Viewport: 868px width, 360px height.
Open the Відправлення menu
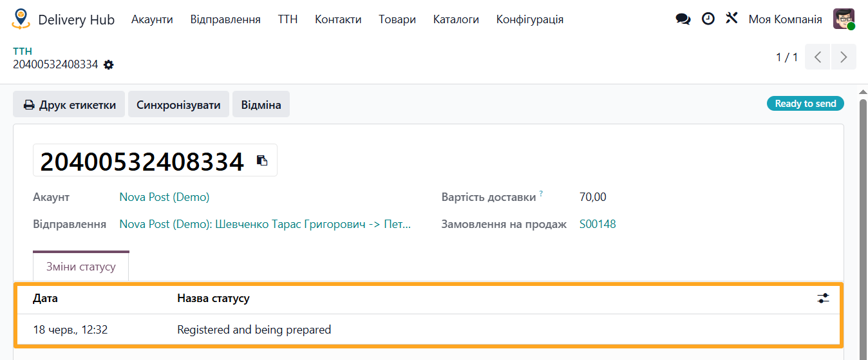tap(225, 19)
